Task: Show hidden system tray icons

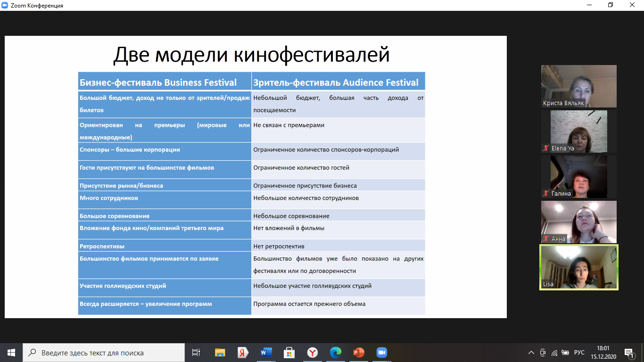Action: 531,353
